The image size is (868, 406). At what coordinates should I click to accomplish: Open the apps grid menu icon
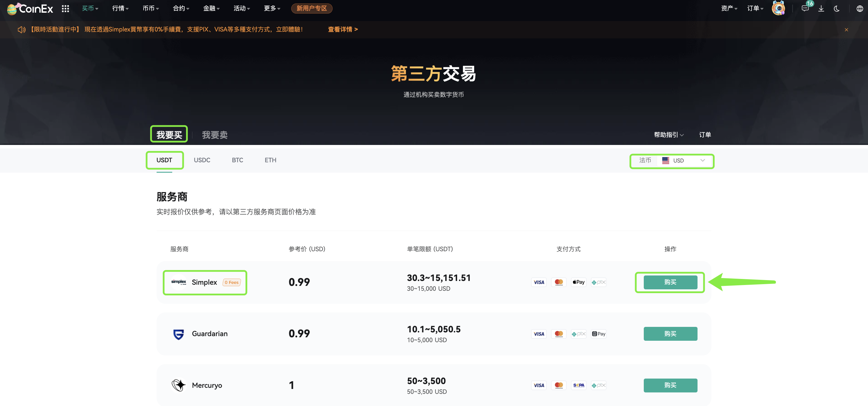point(65,8)
